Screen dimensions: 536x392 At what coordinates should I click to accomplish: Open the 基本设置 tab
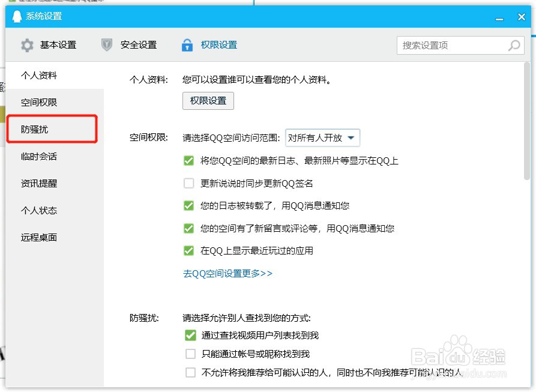pos(49,45)
